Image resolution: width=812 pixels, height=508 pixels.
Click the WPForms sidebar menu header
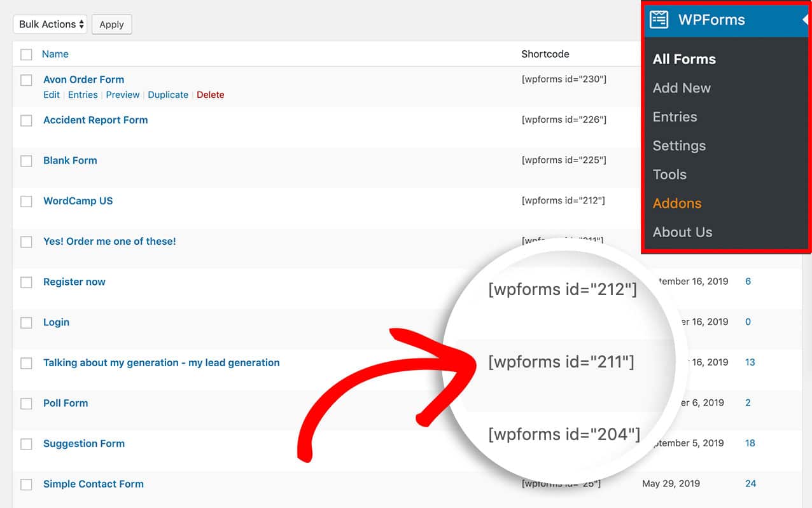(726, 20)
